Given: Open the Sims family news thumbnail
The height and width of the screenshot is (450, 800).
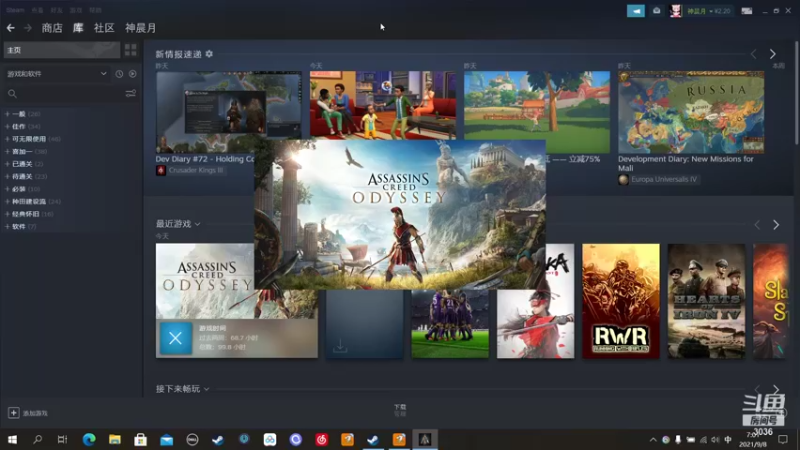Looking at the screenshot, I should coord(383,105).
